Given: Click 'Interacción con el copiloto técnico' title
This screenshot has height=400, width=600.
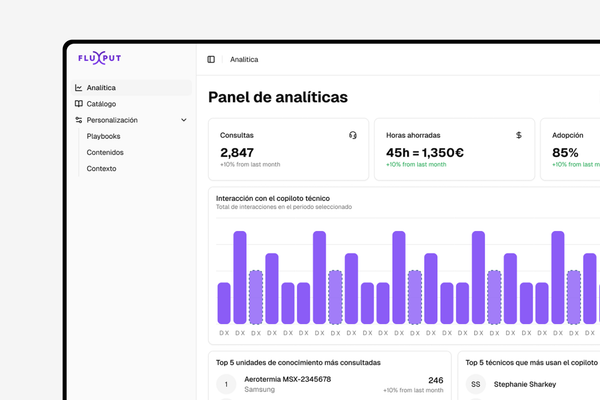Looking at the screenshot, I should pyautogui.click(x=273, y=198).
